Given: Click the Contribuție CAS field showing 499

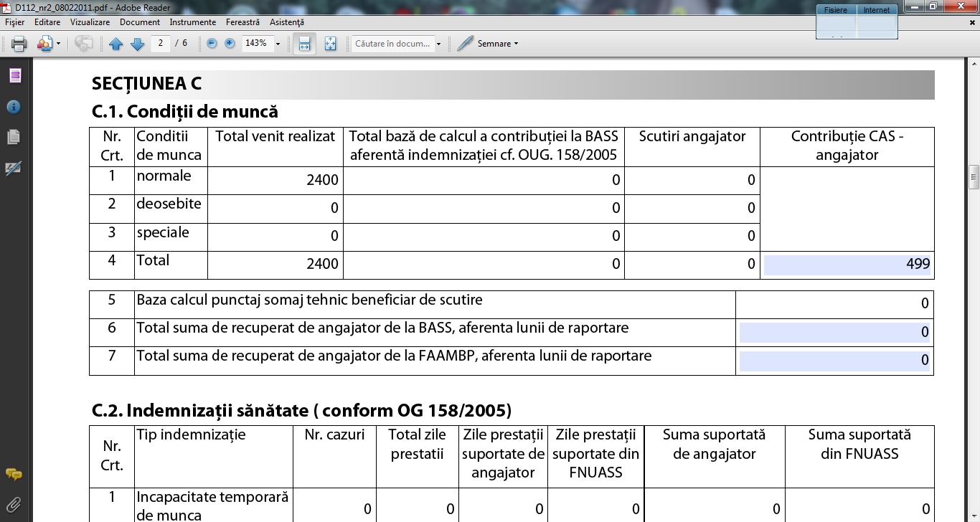Looking at the screenshot, I should pyautogui.click(x=847, y=264).
